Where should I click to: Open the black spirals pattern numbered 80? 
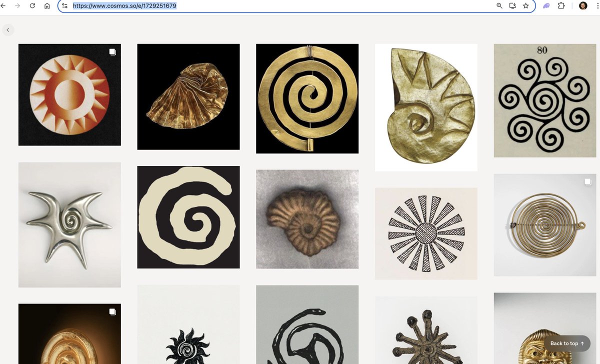tap(545, 100)
